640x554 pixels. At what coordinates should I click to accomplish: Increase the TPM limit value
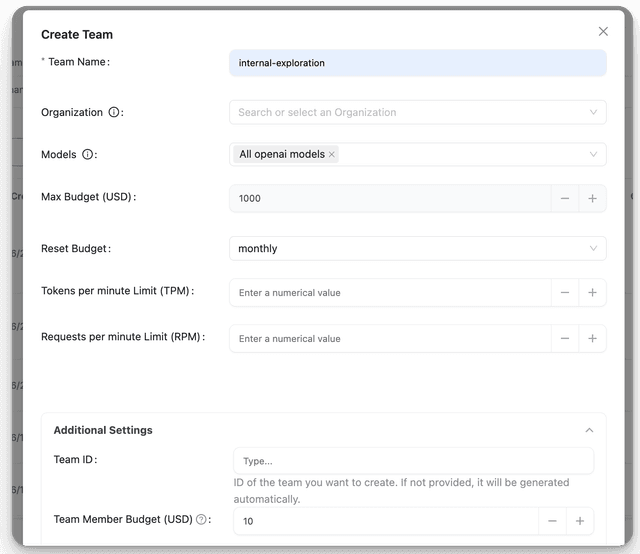coord(592,293)
